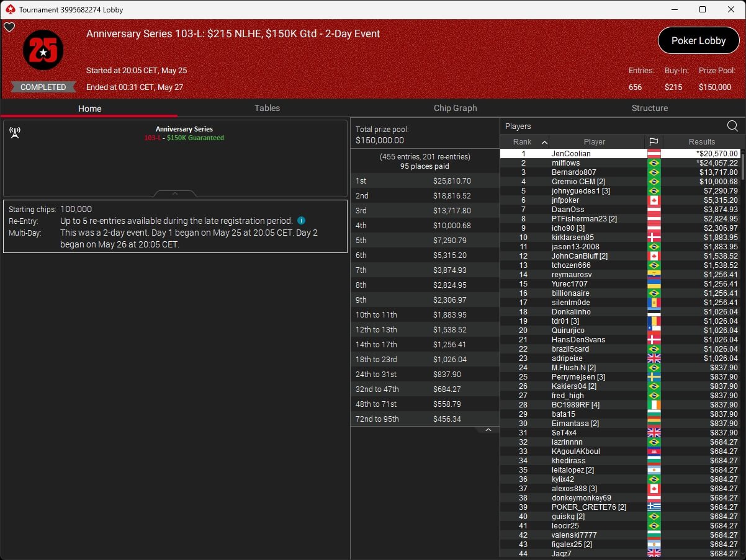Select player HansDenSvans
Image resolution: width=746 pixels, height=560 pixels.
(x=621, y=340)
